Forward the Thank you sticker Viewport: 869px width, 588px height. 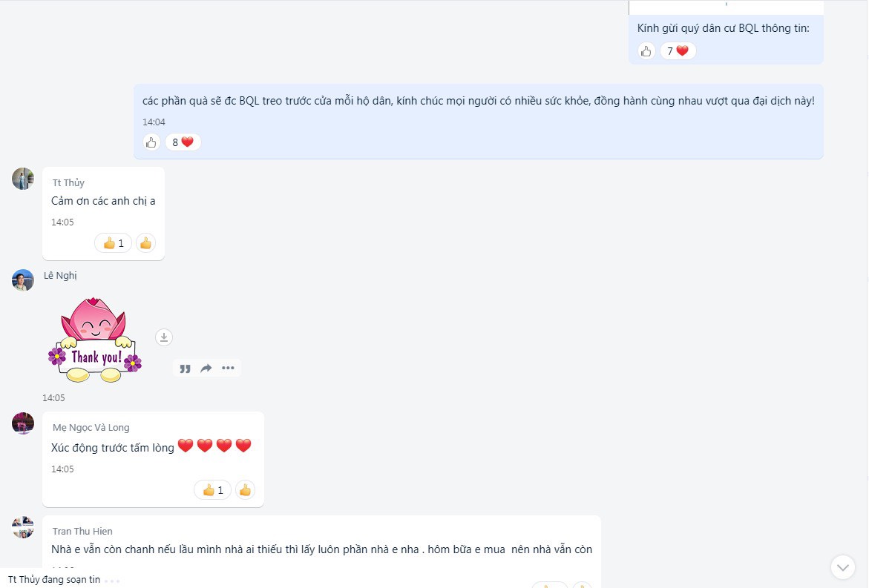pyautogui.click(x=206, y=369)
